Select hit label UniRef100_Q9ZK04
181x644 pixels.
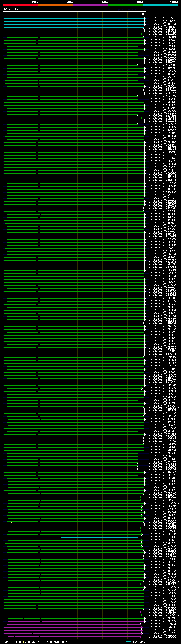pyautogui.click(x=162, y=56)
